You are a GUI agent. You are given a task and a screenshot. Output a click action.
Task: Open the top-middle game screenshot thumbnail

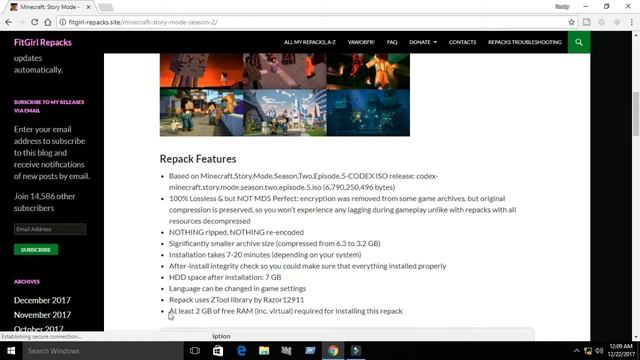click(285, 71)
